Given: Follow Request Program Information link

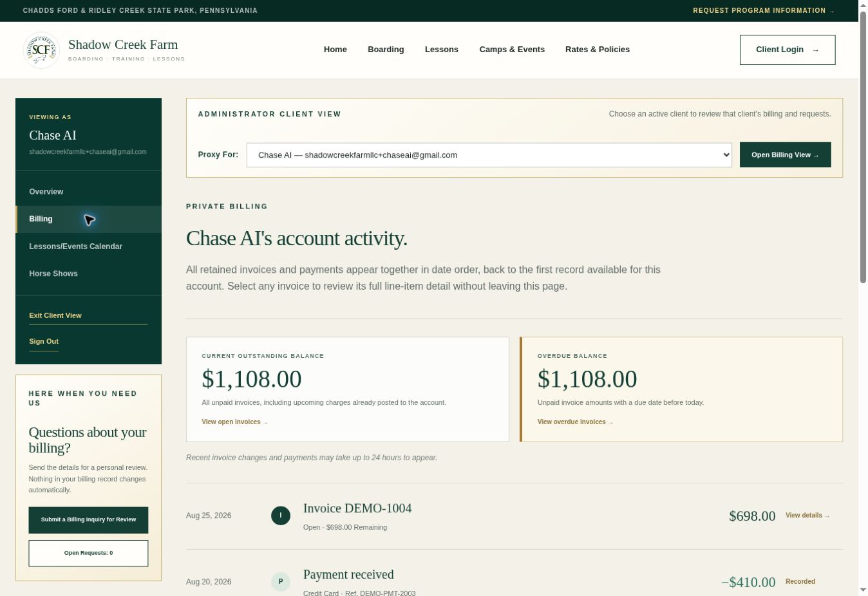Looking at the screenshot, I should point(764,11).
